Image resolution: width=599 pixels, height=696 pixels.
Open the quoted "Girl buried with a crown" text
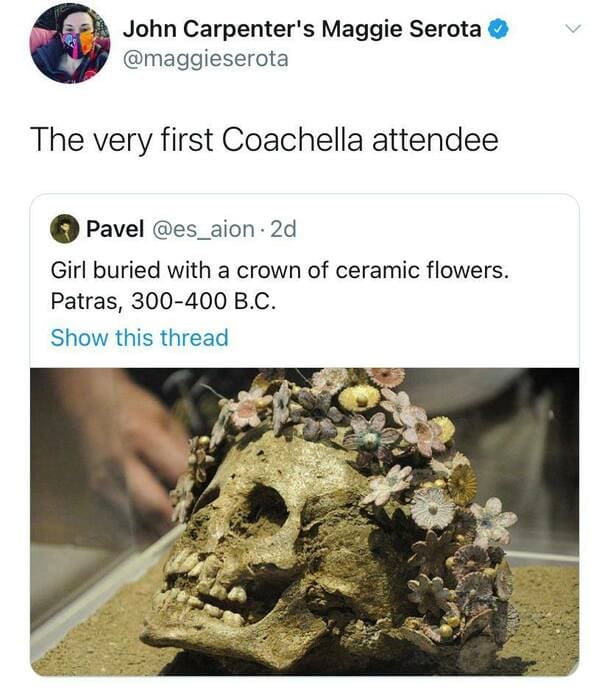tap(280, 270)
